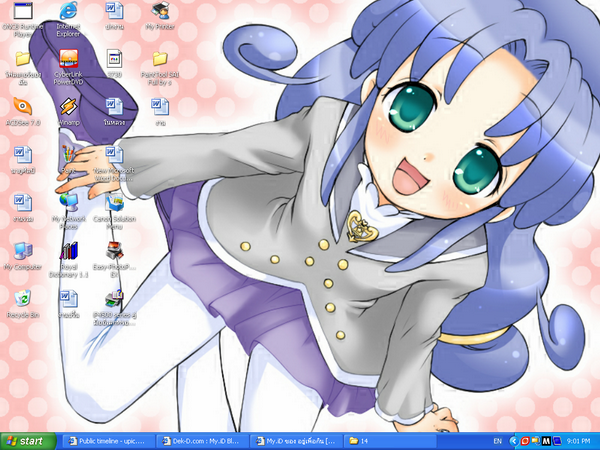Open My Computer icon
Image resolution: width=600 pixels, height=450 pixels.
(x=23, y=251)
